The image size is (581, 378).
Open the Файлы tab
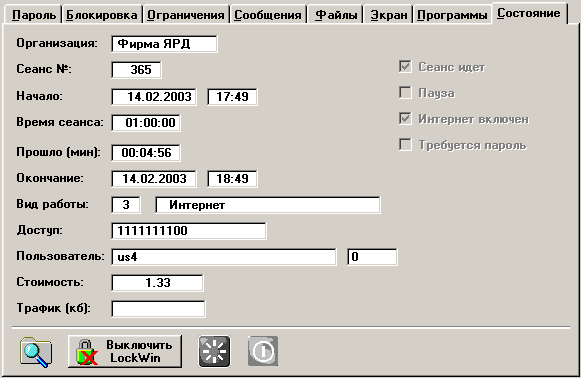(x=336, y=15)
